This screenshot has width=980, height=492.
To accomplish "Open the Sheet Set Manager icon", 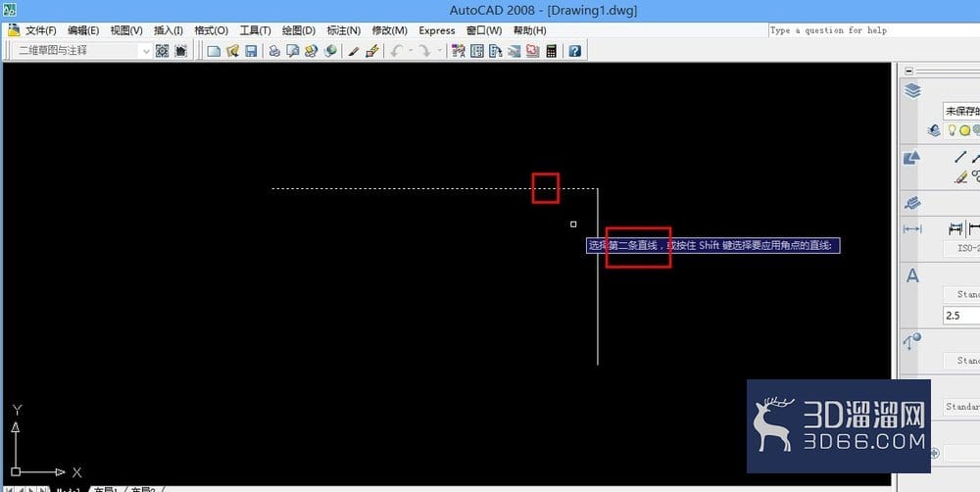I will tap(514, 51).
